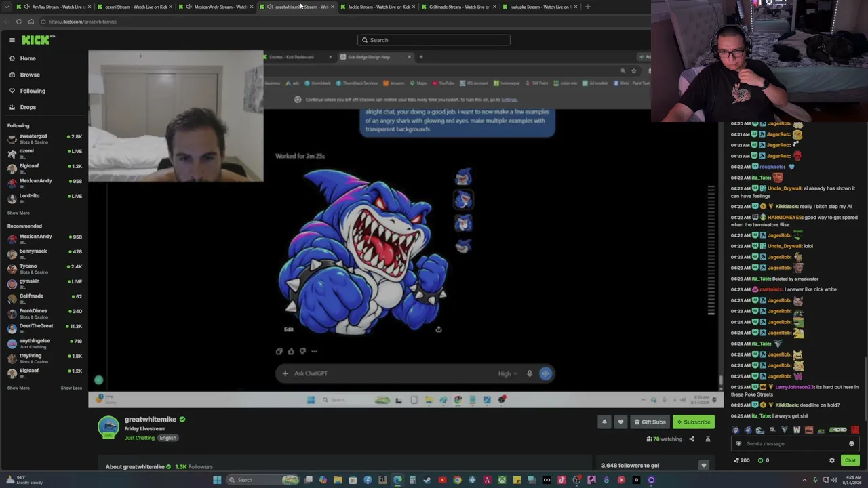Open the High model dropdown in ChatGPT

coord(507,373)
